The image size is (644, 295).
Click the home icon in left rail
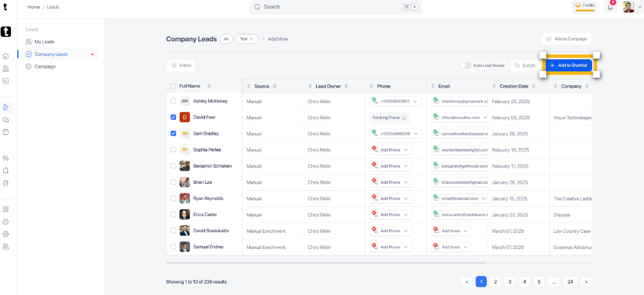point(6,56)
